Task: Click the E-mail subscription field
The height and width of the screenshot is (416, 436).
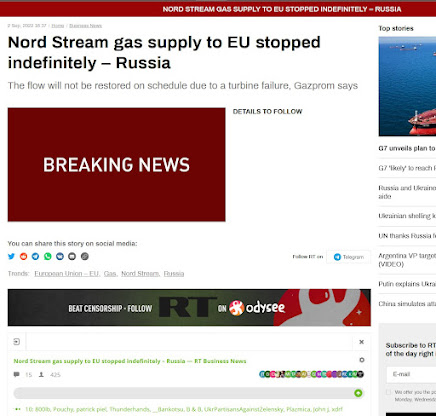Action: (x=411, y=374)
